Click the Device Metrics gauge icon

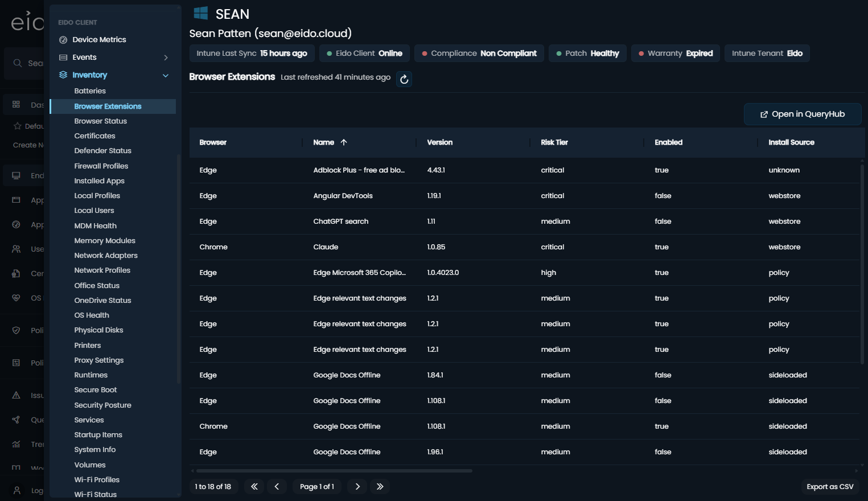coord(63,40)
